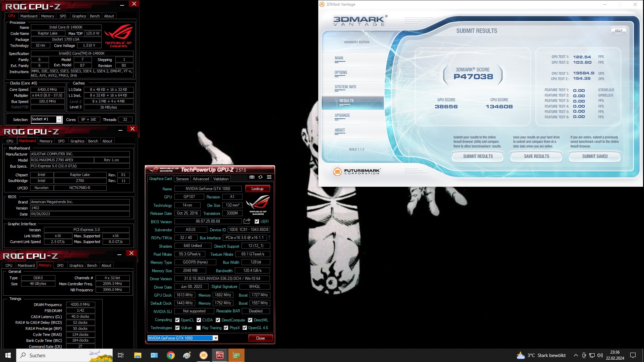The image size is (644, 362).
Task: Click the Lookup button in GPU-Z
Action: point(258,189)
